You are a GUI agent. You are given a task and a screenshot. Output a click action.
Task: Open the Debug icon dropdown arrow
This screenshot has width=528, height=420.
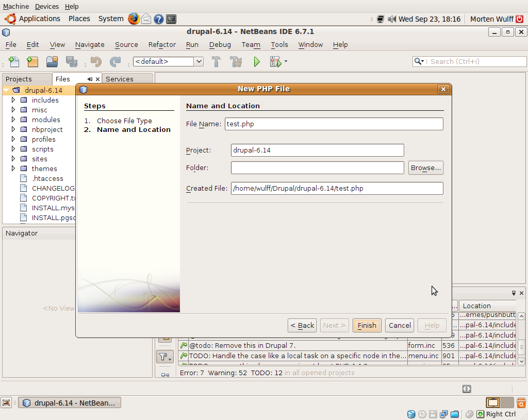pyautogui.click(x=286, y=61)
